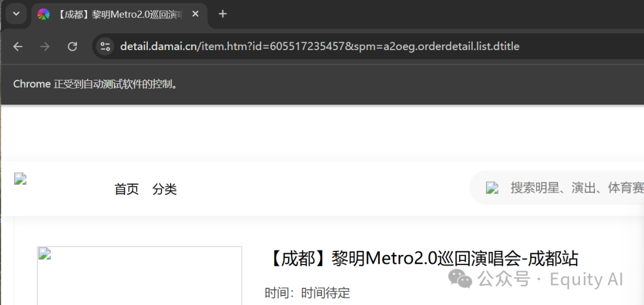Viewport: 644px width, 305px height.
Task: Go forward with the arrow button
Action: [x=45, y=46]
